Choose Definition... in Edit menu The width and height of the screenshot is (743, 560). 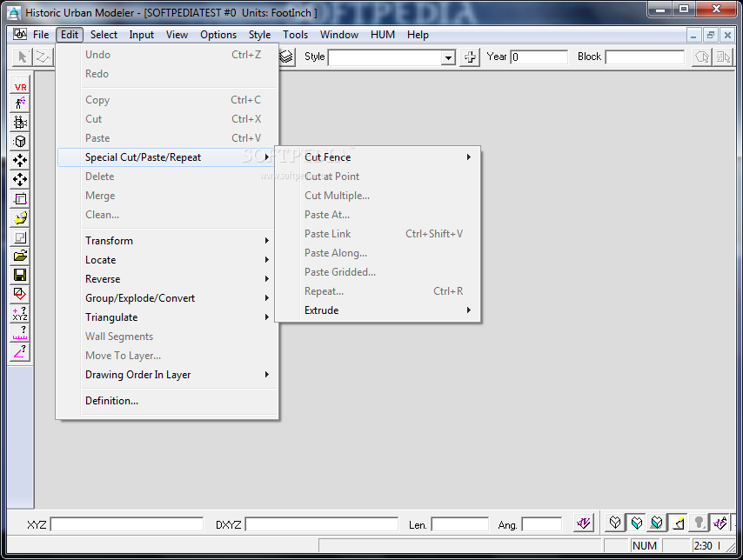pyautogui.click(x=167, y=400)
